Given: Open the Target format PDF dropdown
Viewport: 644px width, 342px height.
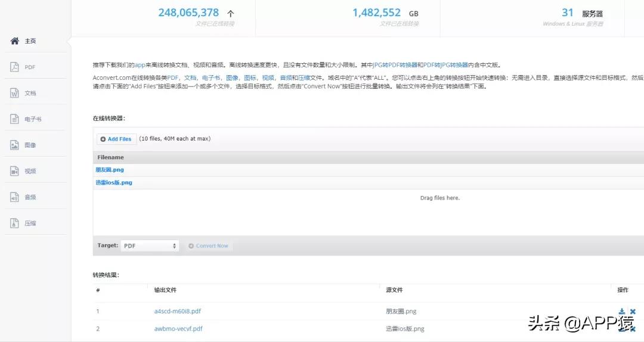Looking at the screenshot, I should tap(150, 245).
